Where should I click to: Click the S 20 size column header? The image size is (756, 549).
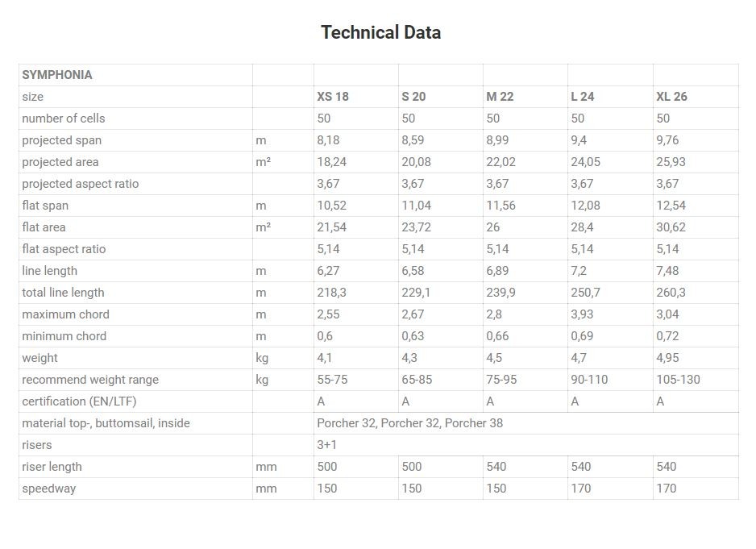click(413, 97)
